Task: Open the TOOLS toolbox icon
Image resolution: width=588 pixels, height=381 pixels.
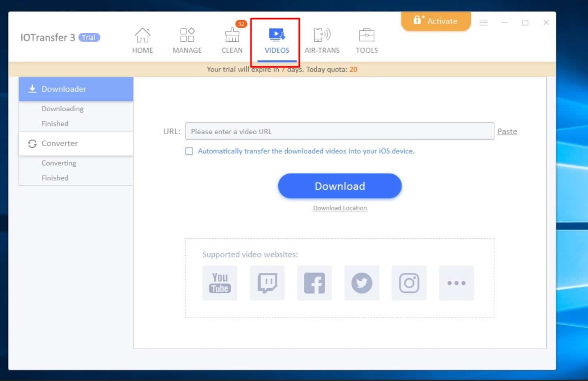Action: 367,36
